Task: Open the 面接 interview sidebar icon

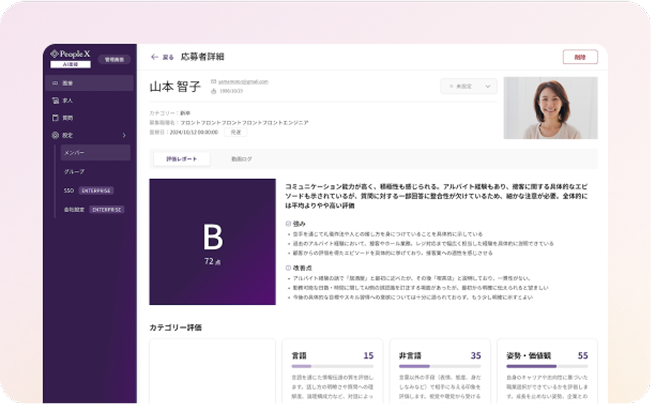Action: point(54,84)
